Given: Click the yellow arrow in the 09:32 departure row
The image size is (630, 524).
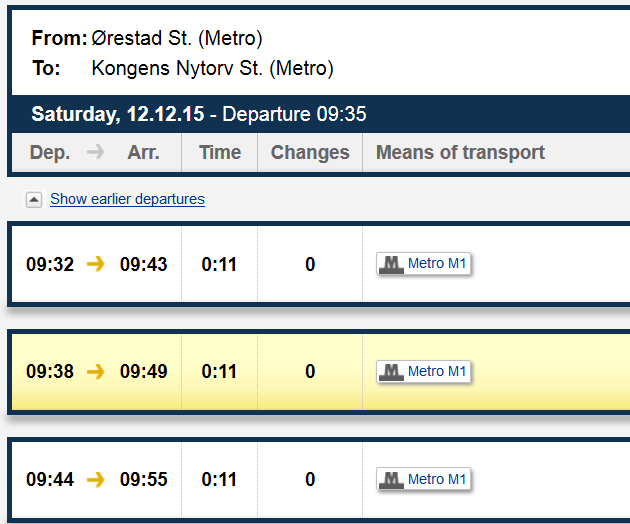Looking at the screenshot, I should click(96, 264).
